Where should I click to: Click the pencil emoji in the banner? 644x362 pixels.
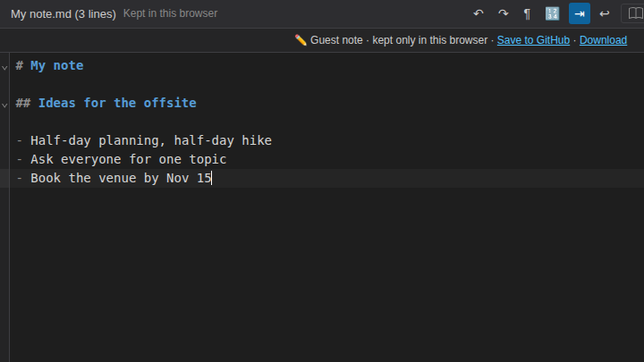(x=301, y=40)
